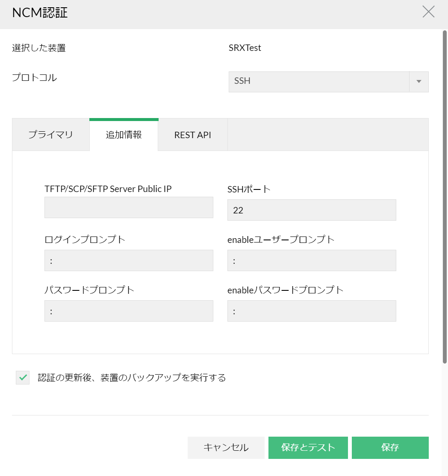This screenshot has height=476, width=448.
Task: Click the SSHポート field showing 22
Action: [312, 210]
